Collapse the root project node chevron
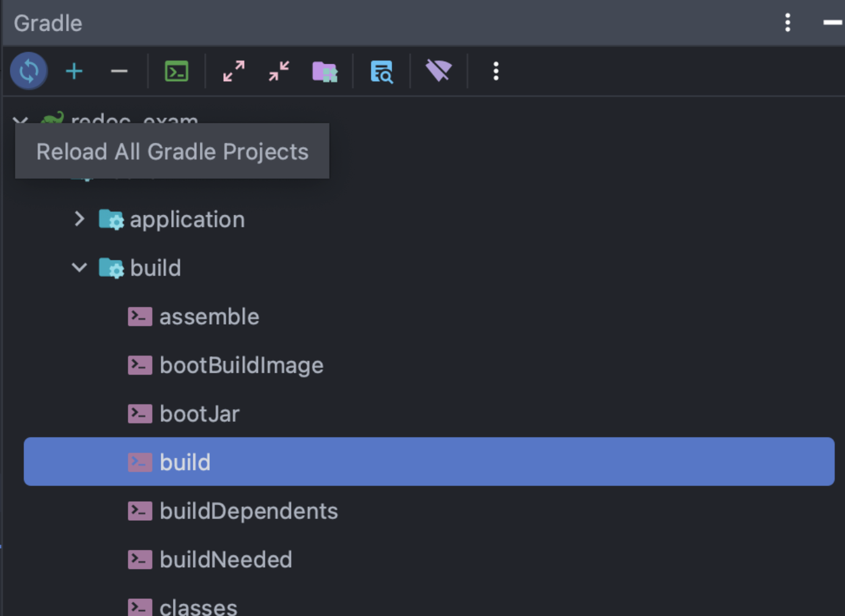This screenshot has width=845, height=616. point(21,120)
